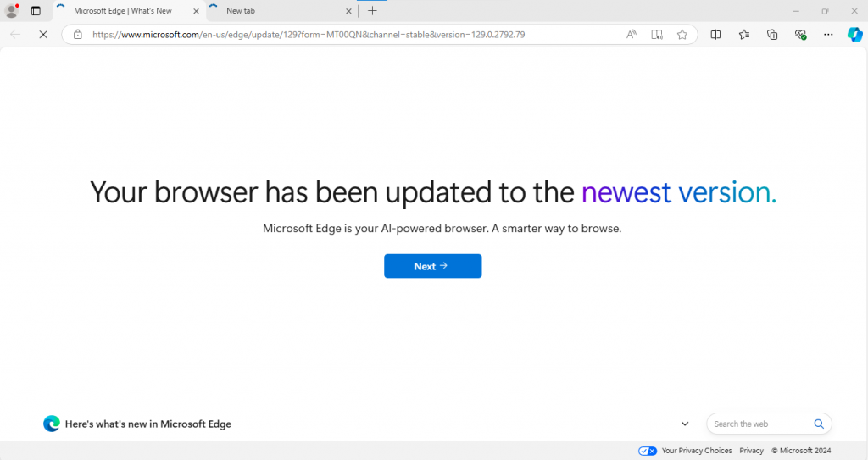Expand the what's new chevron
868x460 pixels.
(685, 424)
